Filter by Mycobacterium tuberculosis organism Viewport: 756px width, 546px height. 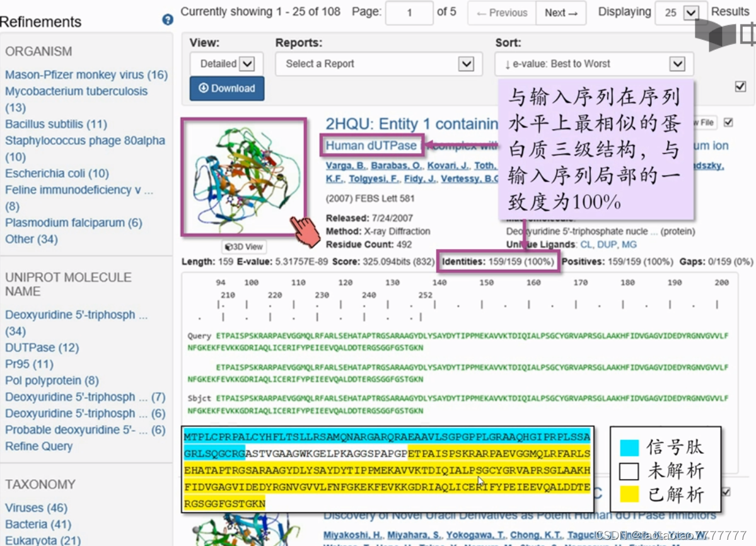(76, 99)
